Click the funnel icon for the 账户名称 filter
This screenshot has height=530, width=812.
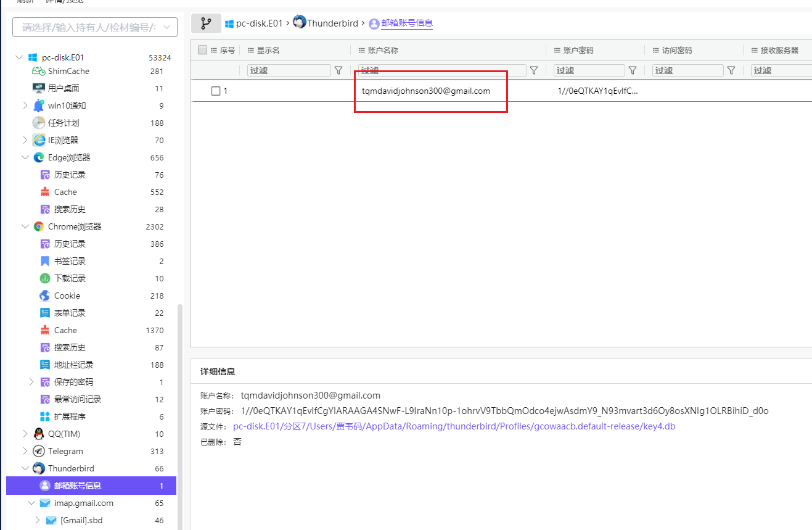(534, 70)
